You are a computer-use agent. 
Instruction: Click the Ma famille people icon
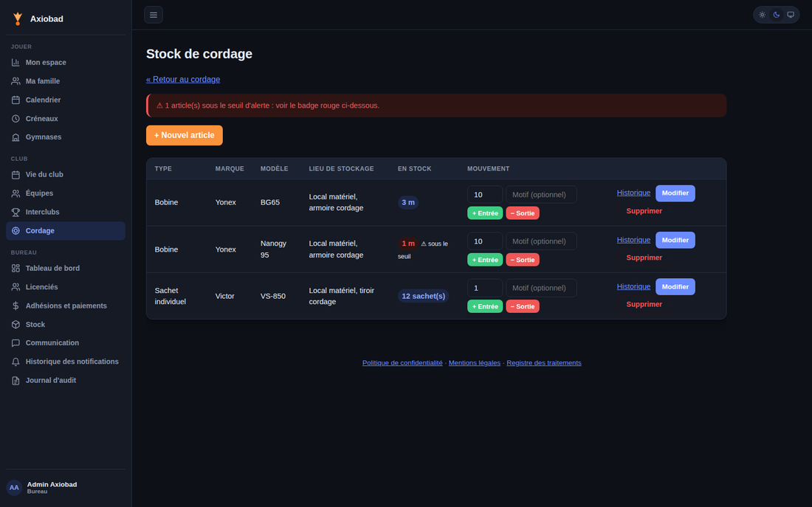pos(16,81)
